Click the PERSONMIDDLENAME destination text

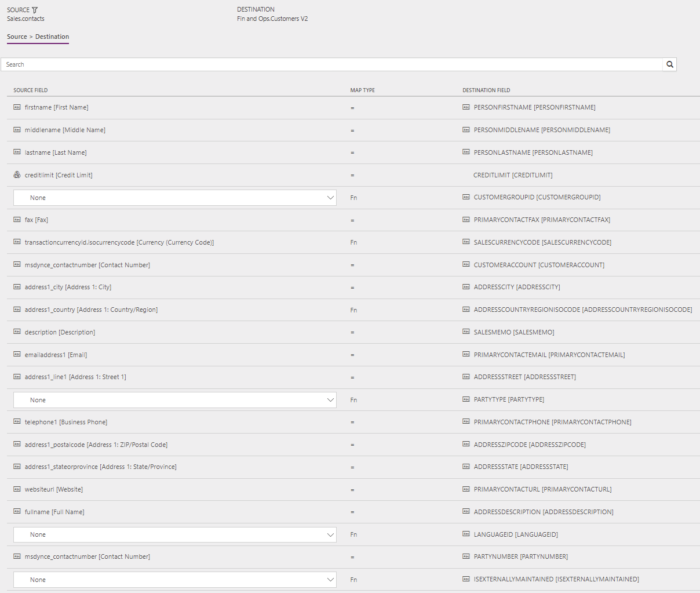coord(542,130)
